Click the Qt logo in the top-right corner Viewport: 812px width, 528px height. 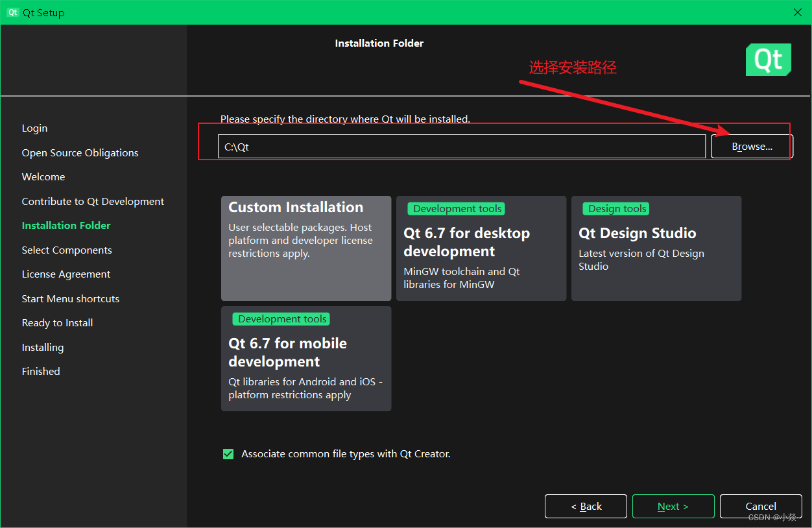(768, 59)
